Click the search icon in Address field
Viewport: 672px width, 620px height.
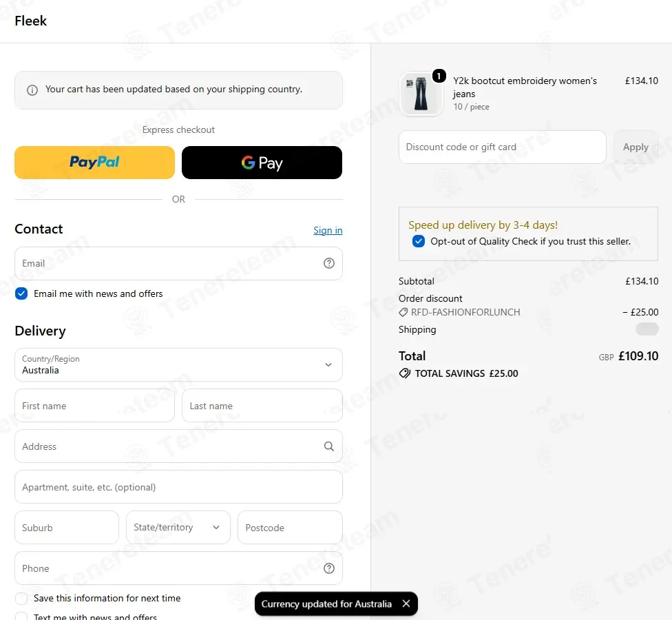point(328,446)
